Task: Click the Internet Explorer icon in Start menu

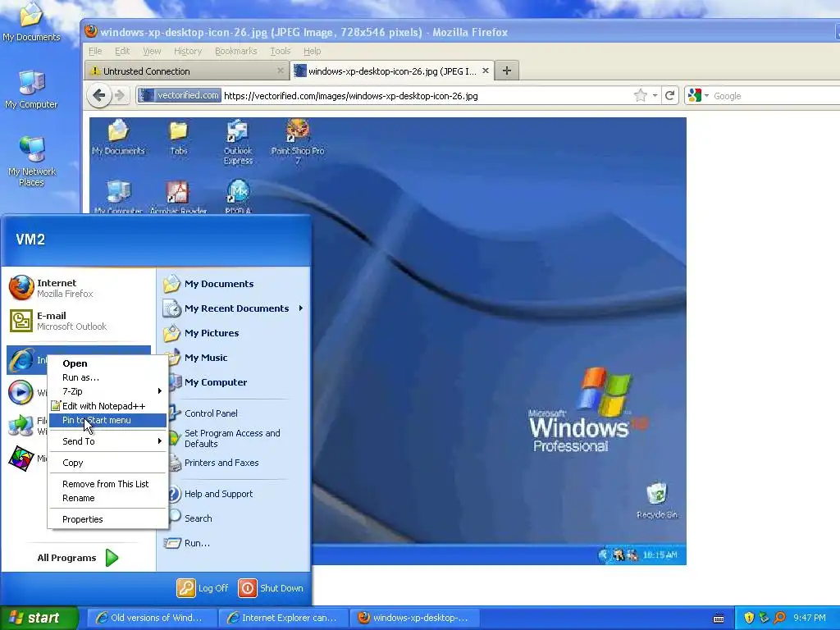Action: coord(21,359)
